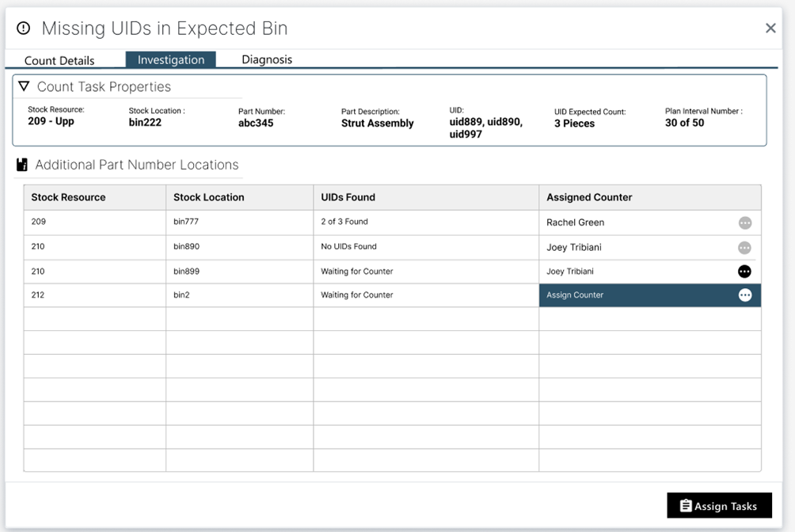The height and width of the screenshot is (532, 795).
Task: Select the row with stock resource 212
Action: coord(94,295)
